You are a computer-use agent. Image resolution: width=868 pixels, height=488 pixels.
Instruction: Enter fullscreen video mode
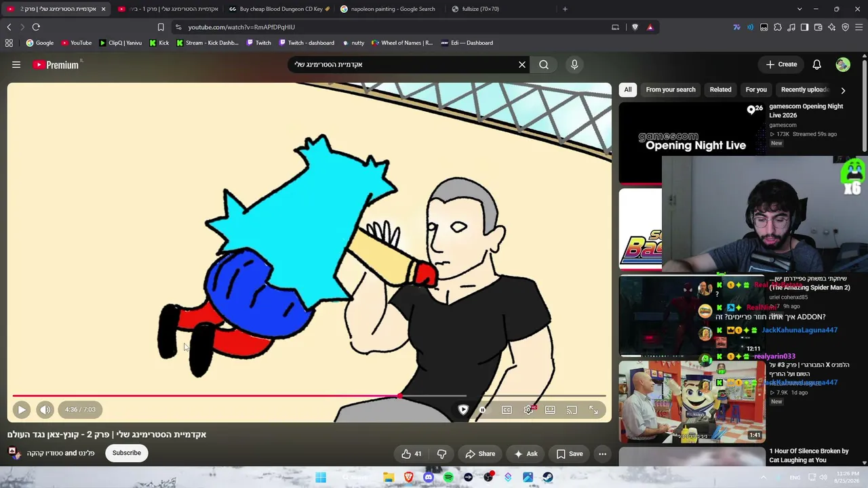[x=593, y=409]
